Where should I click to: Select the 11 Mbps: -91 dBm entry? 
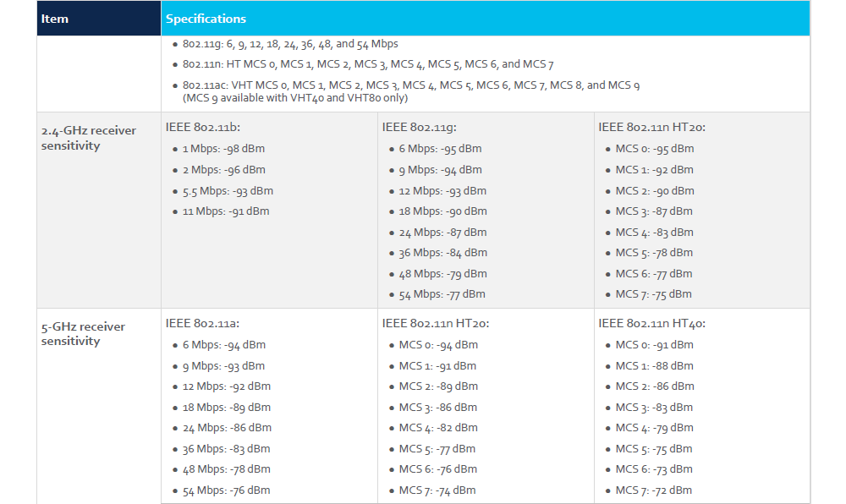[226, 211]
